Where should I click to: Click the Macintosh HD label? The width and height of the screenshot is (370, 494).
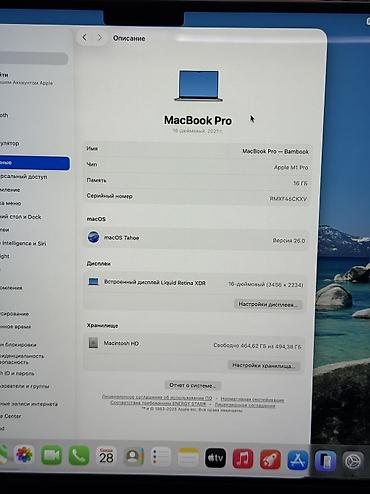pyautogui.click(x=121, y=343)
